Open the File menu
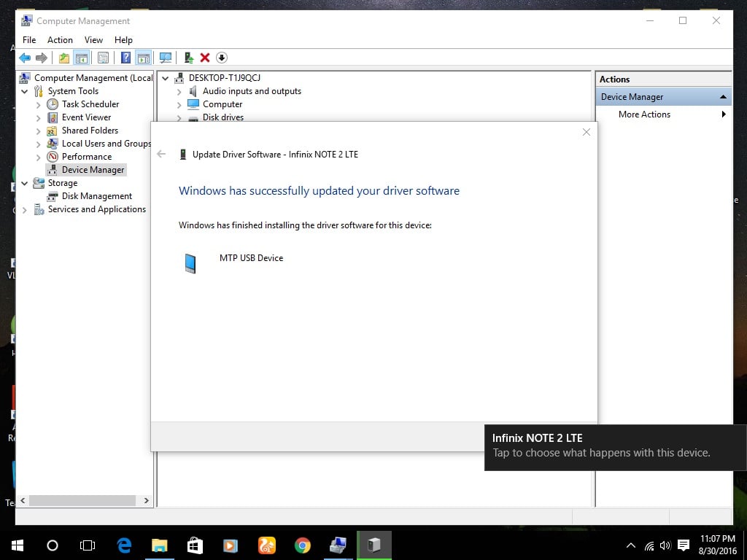This screenshot has width=747, height=560. pos(29,40)
